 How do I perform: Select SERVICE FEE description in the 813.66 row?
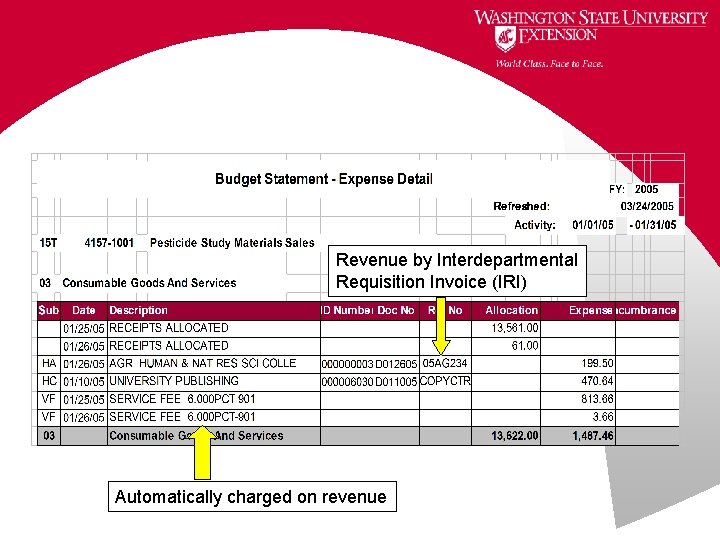182,399
